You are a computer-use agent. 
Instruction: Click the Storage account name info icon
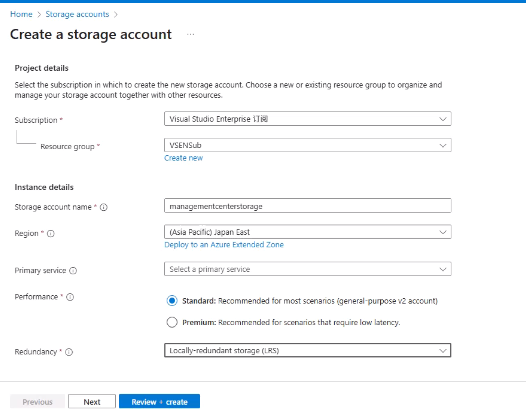click(104, 207)
